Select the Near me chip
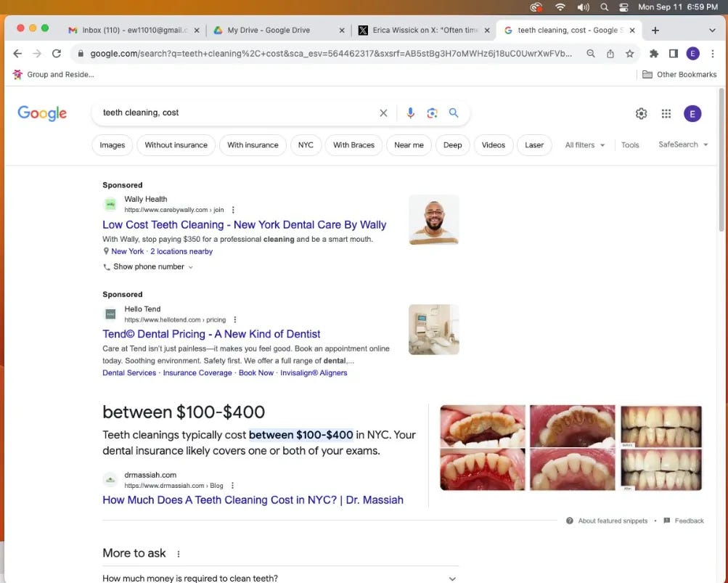 409,145
